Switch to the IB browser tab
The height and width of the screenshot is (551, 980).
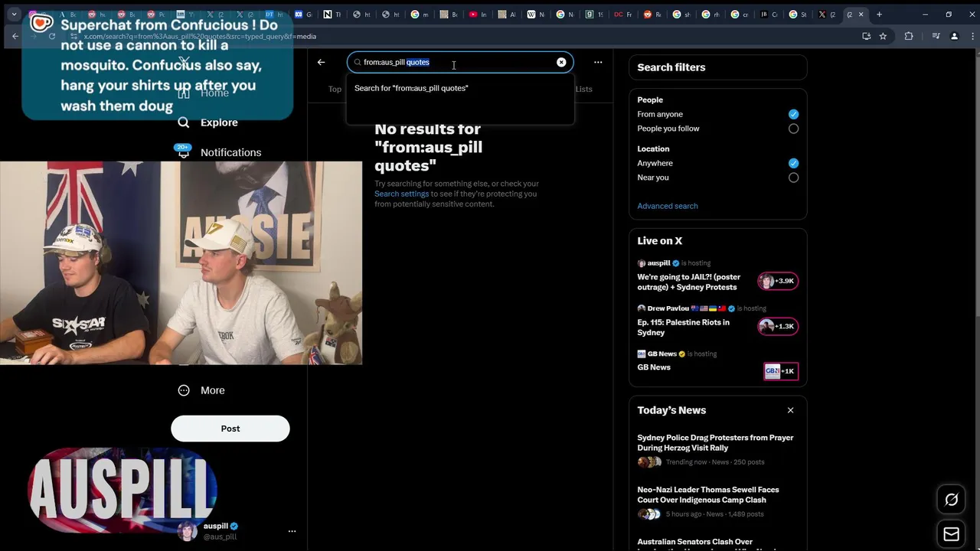[x=769, y=15]
